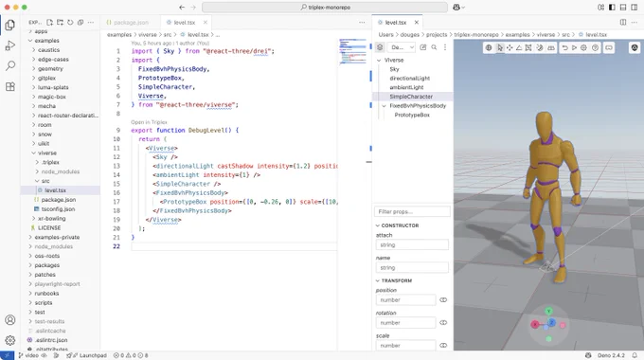Click the search icon in scene panel
This screenshot has height=360, width=644.
(434, 47)
